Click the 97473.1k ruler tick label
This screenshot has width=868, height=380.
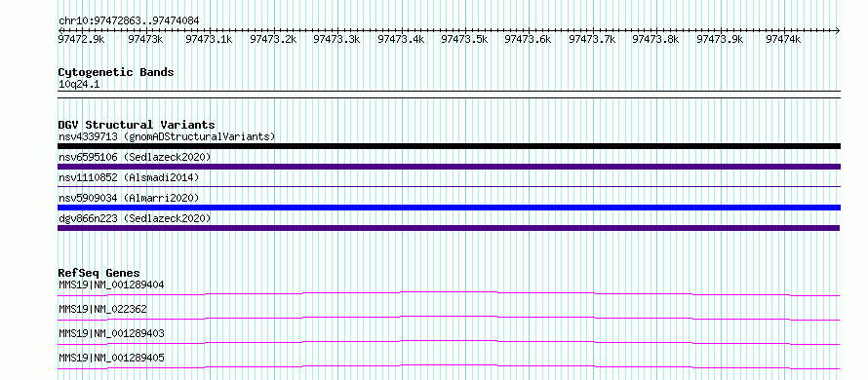tap(209, 39)
